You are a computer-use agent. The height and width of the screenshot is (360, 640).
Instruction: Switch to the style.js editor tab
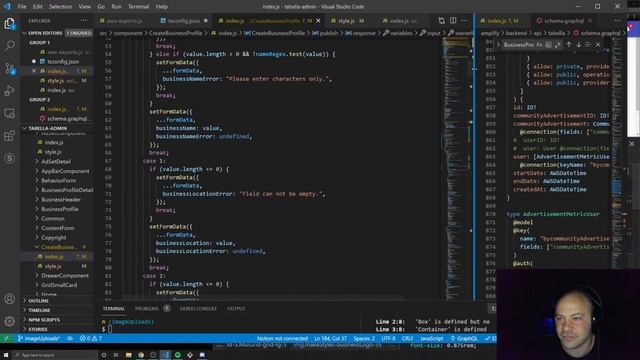point(348,20)
